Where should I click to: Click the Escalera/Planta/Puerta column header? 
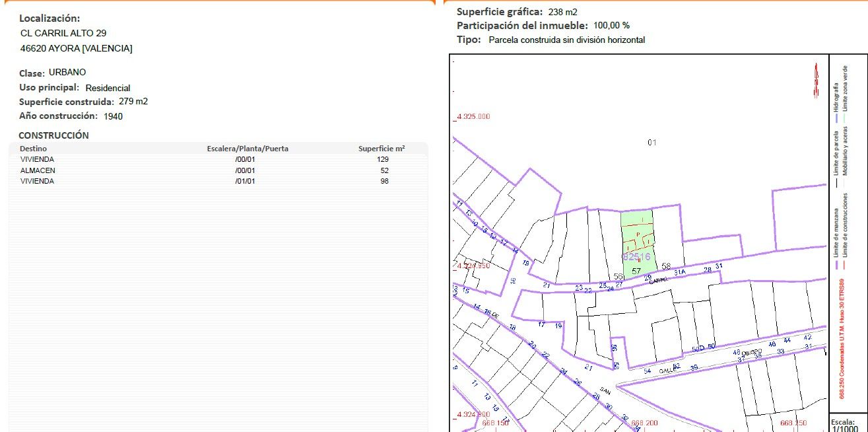[x=248, y=149]
